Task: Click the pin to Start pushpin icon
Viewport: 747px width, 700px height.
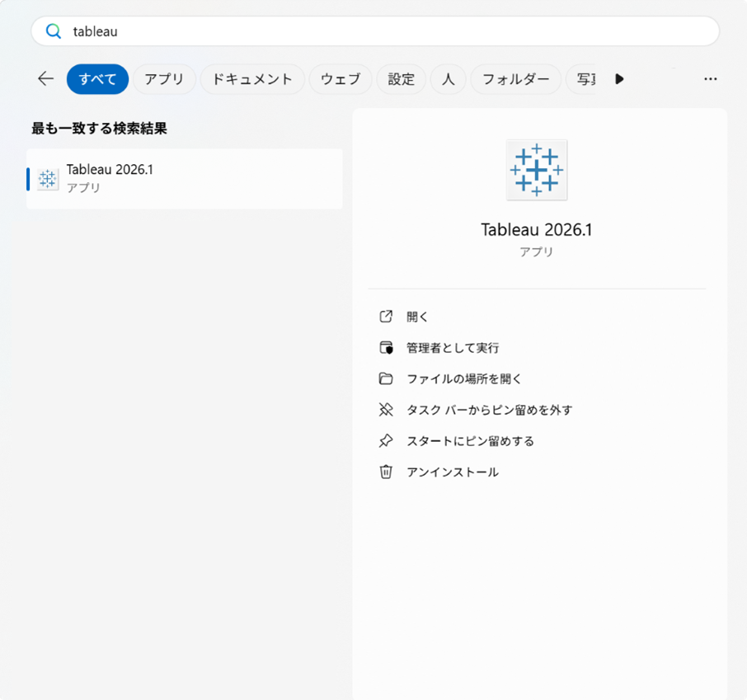Action: pyautogui.click(x=386, y=441)
